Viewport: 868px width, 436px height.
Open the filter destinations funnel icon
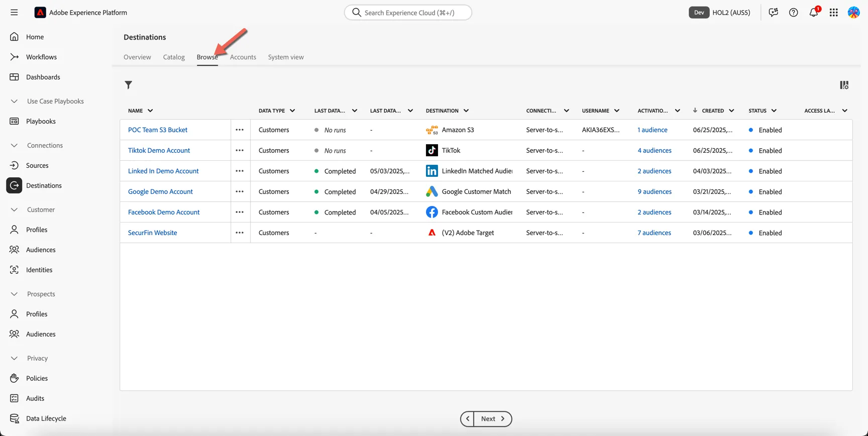click(x=129, y=85)
